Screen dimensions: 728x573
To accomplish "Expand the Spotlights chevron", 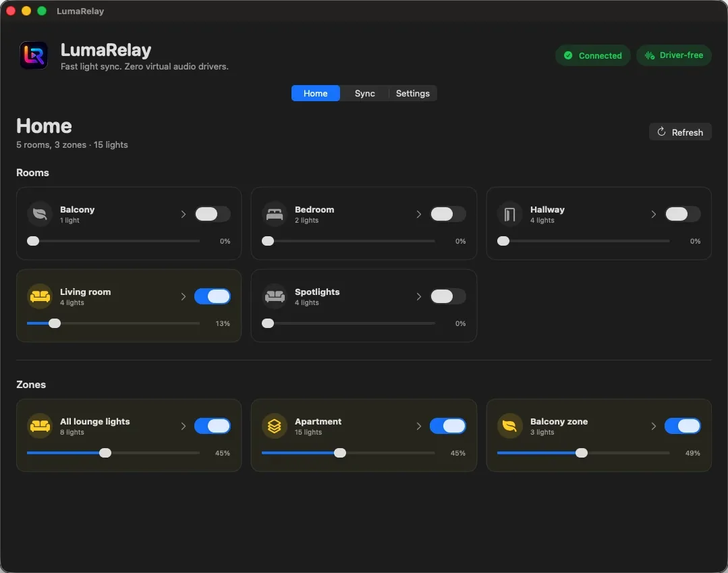I will (x=419, y=296).
